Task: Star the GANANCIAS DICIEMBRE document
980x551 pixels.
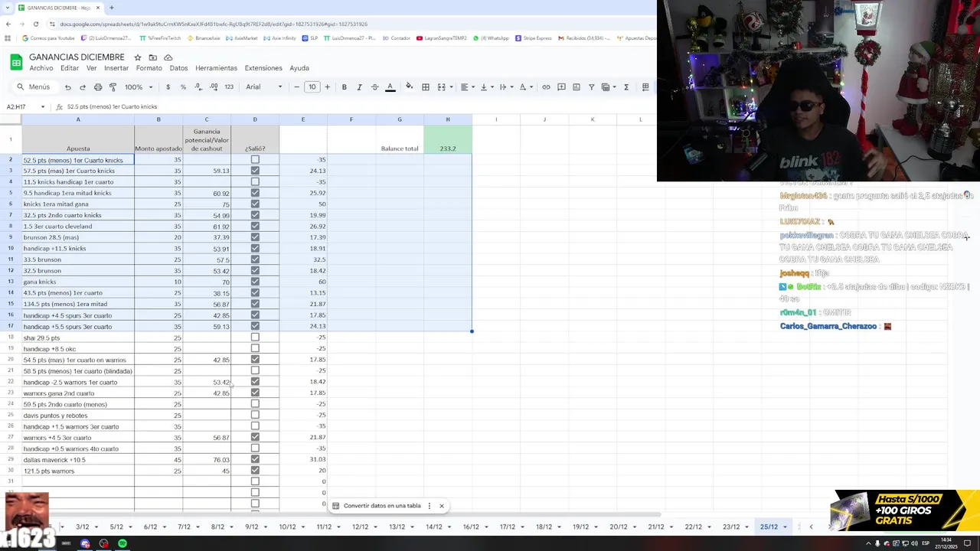Action: click(138, 57)
